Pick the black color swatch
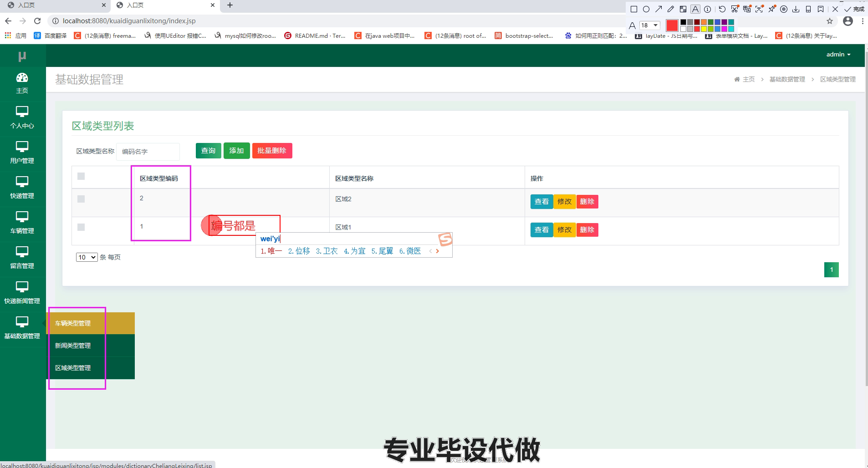This screenshot has width=868, height=468. point(683,22)
